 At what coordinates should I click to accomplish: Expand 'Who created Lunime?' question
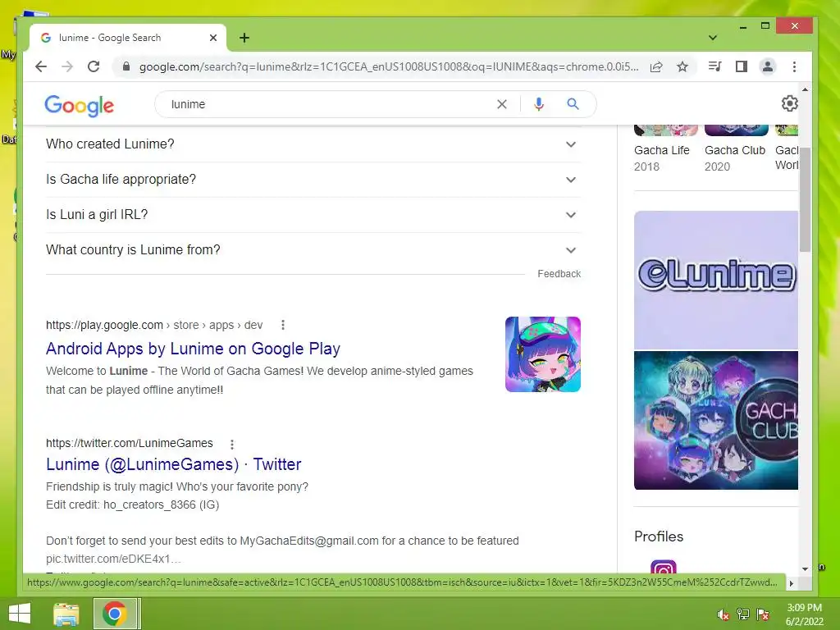point(313,144)
